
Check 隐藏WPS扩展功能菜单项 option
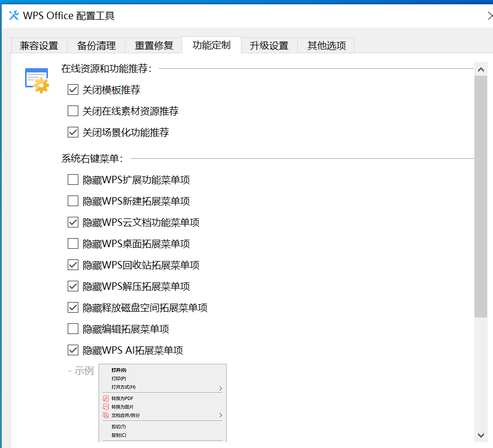tap(73, 180)
